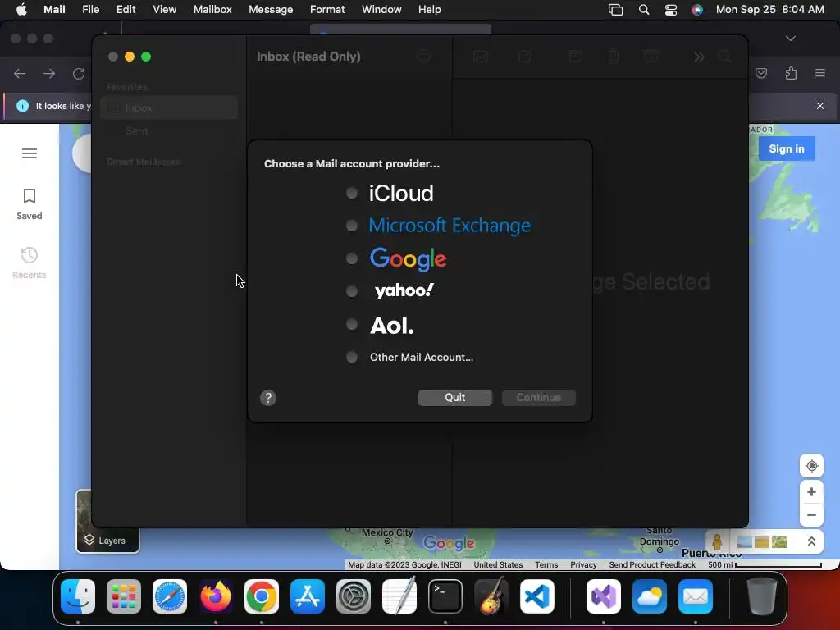This screenshot has height=630, width=840.
Task: Open the Apple menu
Action: (21, 10)
